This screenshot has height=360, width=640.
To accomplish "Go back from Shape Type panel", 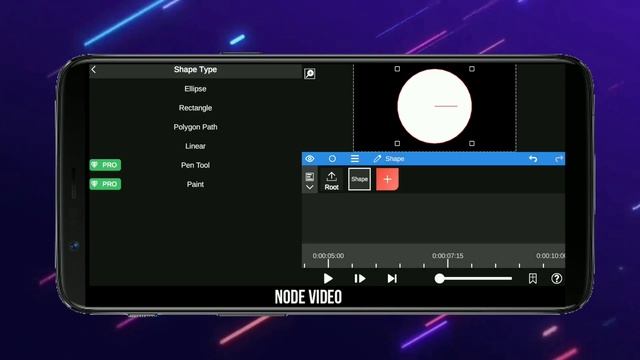I will pos(93,70).
